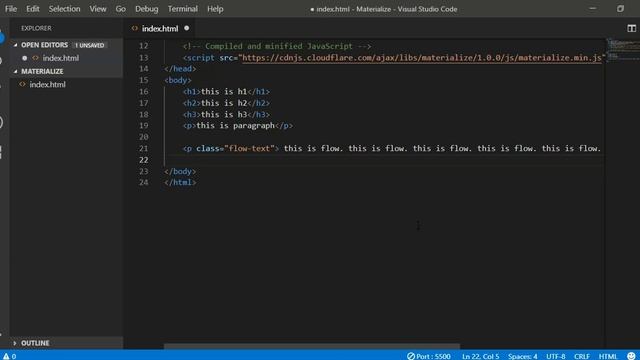
Task: Open the Help menu
Action: tap(215, 9)
